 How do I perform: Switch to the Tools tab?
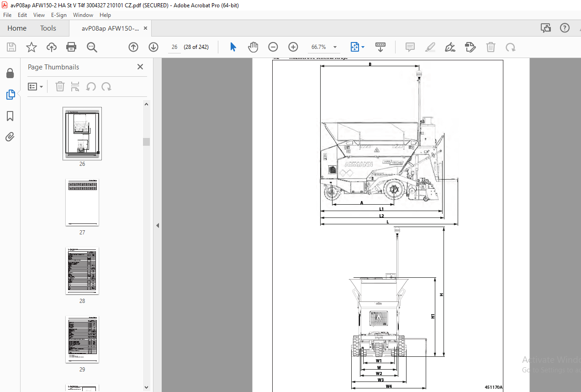tap(48, 28)
